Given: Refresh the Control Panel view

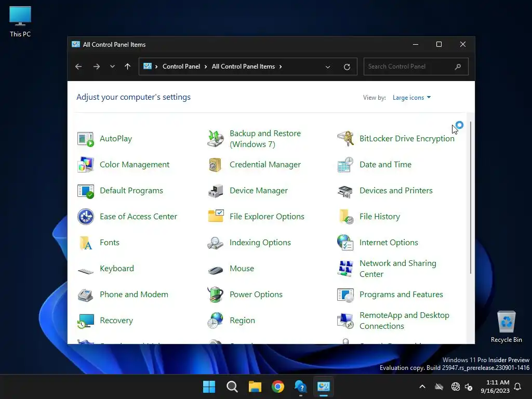Looking at the screenshot, I should pyautogui.click(x=347, y=67).
